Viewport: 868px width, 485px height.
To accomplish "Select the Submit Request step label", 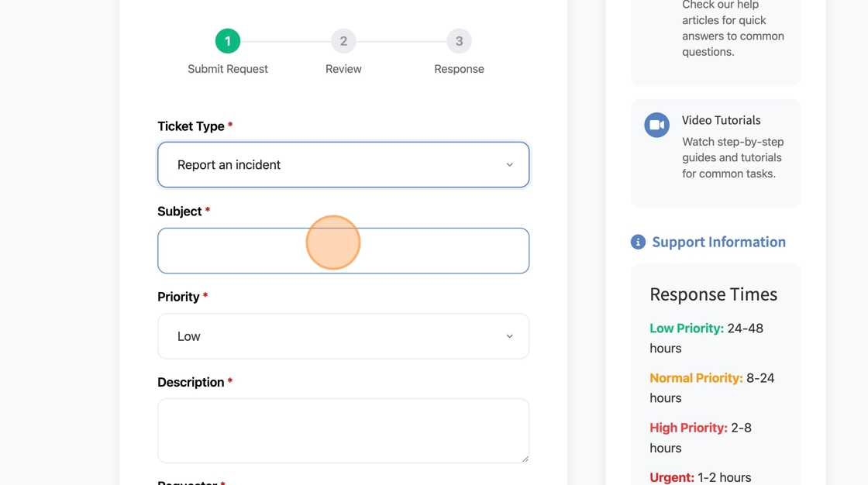I will (228, 69).
